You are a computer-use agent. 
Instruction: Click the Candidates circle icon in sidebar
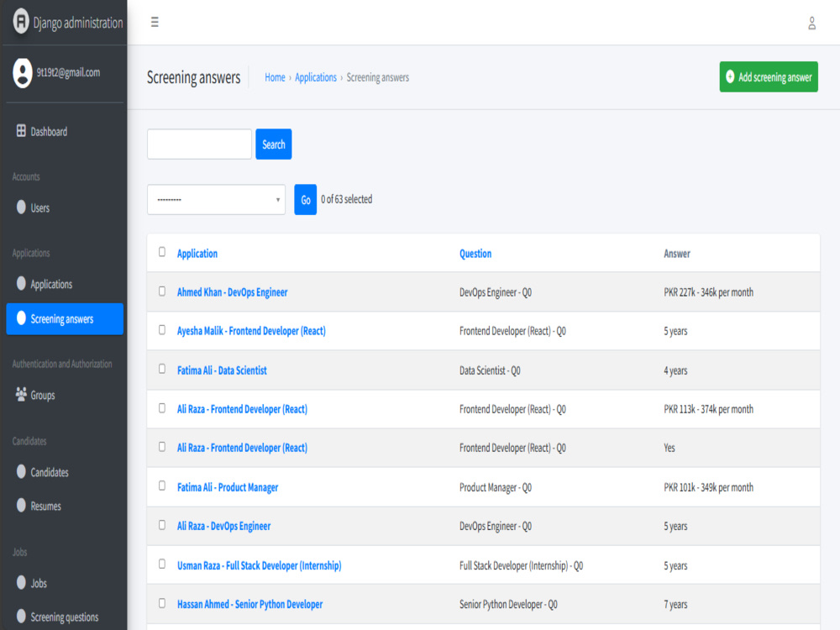click(21, 471)
